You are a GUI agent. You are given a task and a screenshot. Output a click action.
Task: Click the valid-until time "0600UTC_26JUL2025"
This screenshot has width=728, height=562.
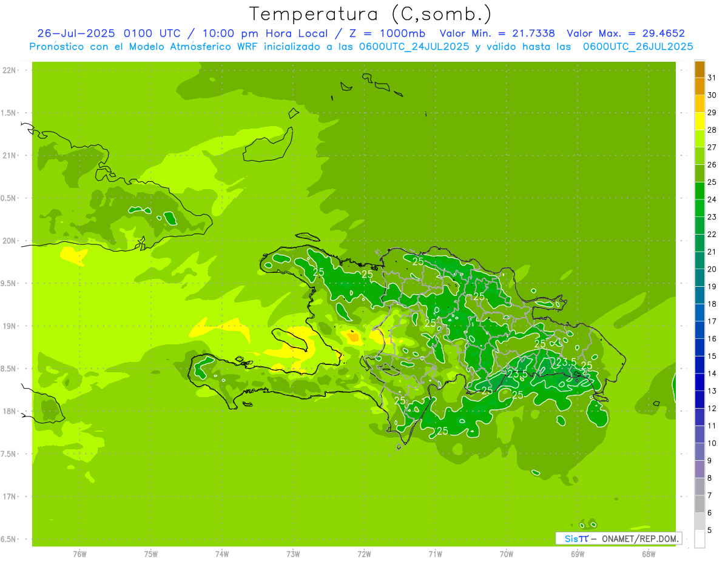click(638, 47)
